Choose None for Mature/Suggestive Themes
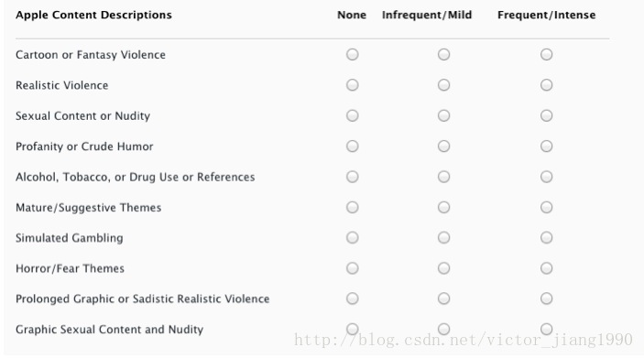The height and width of the screenshot is (358, 644). point(353,207)
